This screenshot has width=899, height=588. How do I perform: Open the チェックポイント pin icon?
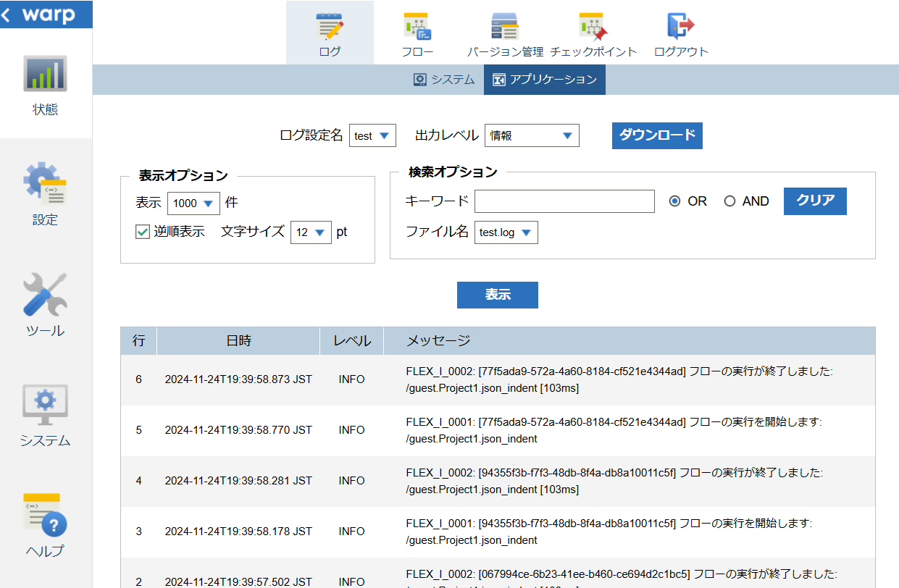point(593,26)
